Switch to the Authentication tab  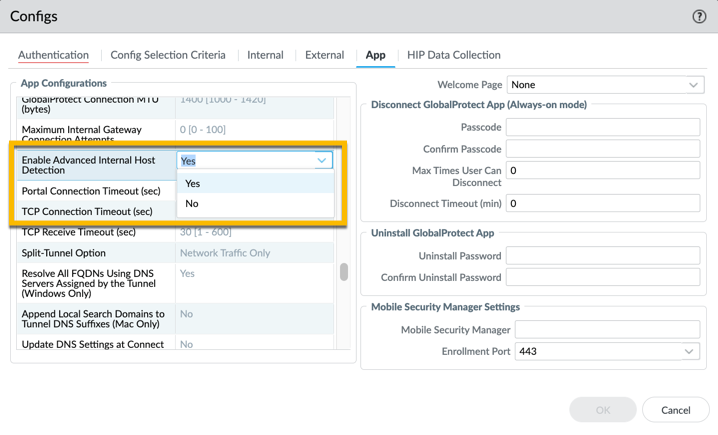53,55
